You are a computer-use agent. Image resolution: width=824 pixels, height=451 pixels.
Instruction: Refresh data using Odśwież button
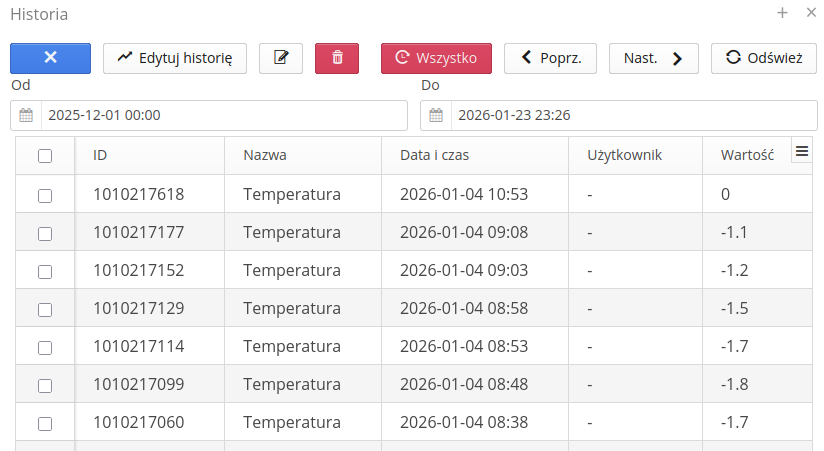[x=763, y=58]
